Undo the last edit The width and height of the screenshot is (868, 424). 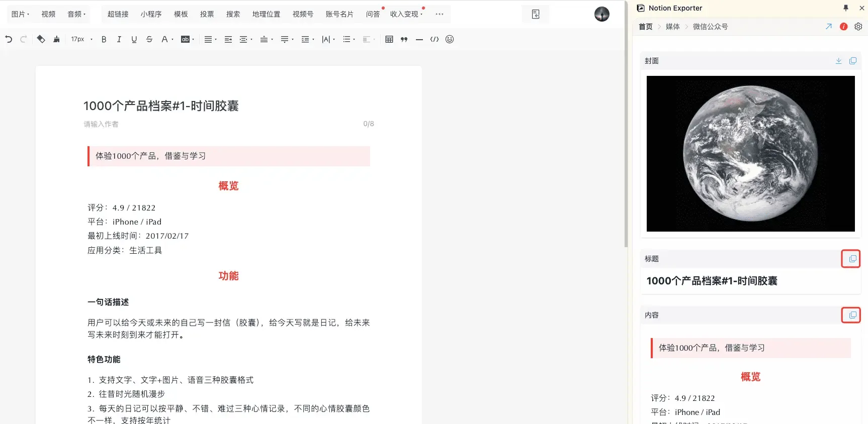point(9,39)
